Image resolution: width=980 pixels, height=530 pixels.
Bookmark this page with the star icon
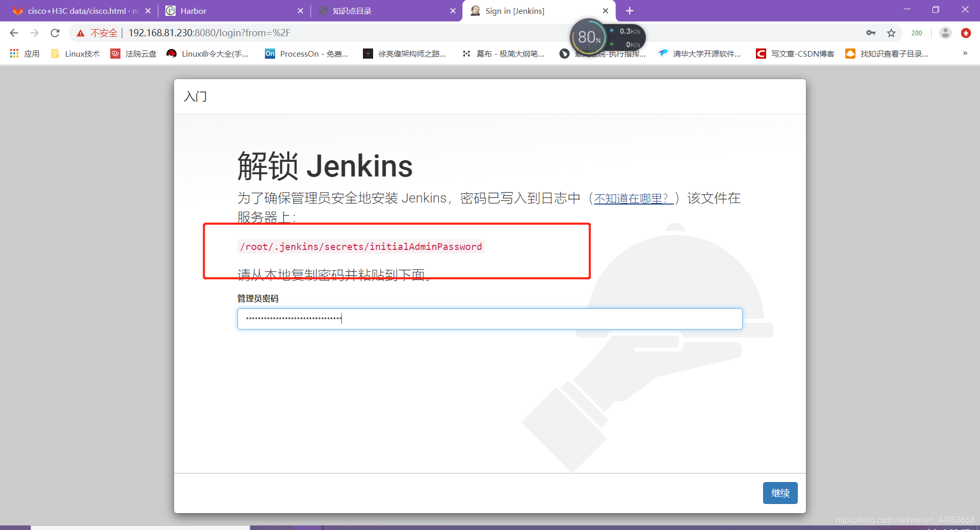pos(891,33)
